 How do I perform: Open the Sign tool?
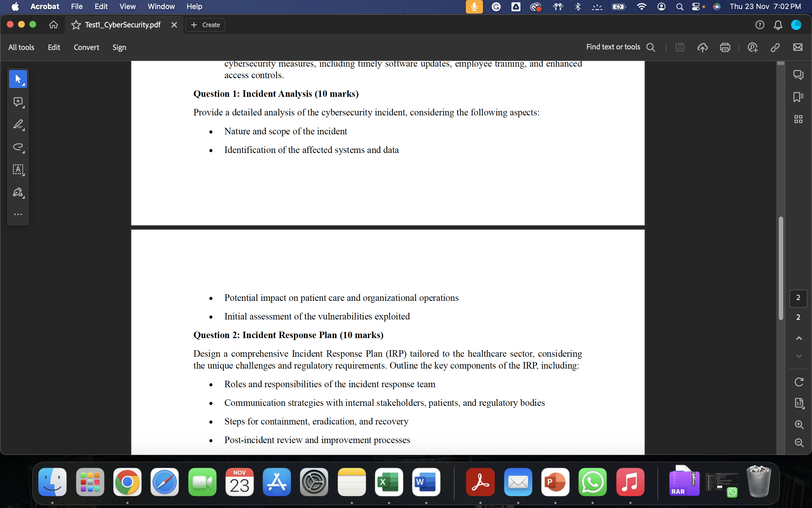(x=119, y=47)
